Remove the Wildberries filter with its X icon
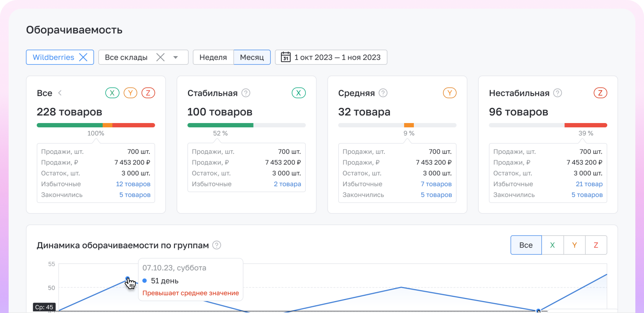The height and width of the screenshot is (313, 644). pos(83,57)
